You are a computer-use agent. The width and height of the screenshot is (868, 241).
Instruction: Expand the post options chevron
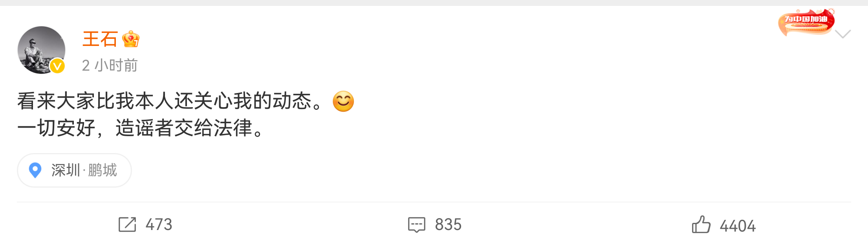[843, 34]
